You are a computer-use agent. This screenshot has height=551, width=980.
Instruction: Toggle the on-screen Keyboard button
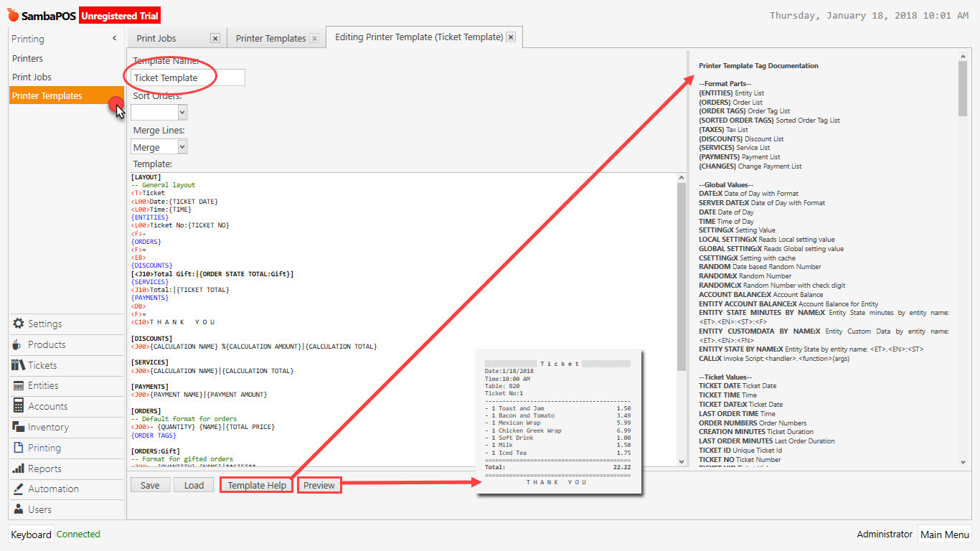pos(31,534)
